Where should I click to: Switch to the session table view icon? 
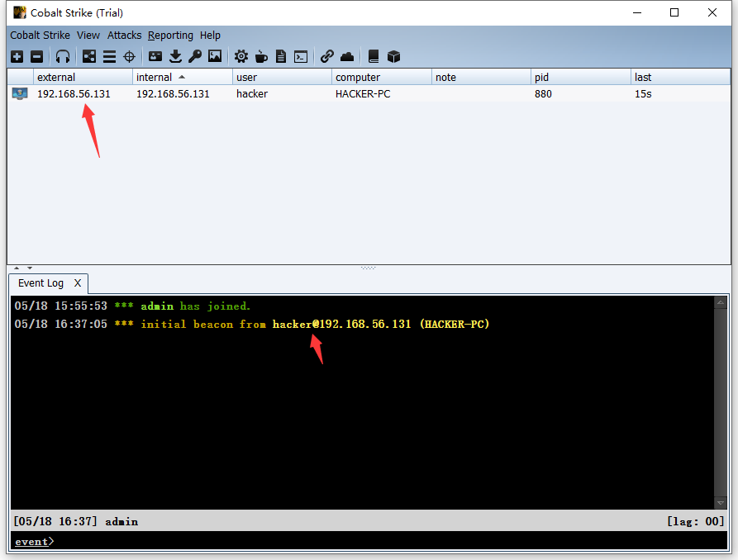pos(109,57)
